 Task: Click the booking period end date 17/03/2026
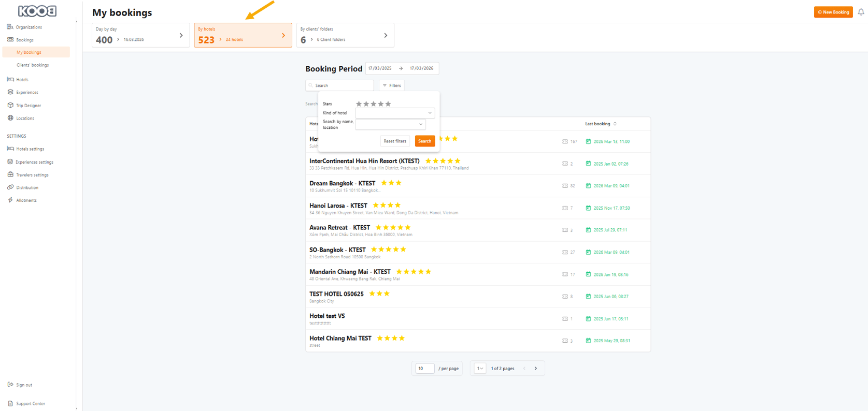[x=421, y=68]
